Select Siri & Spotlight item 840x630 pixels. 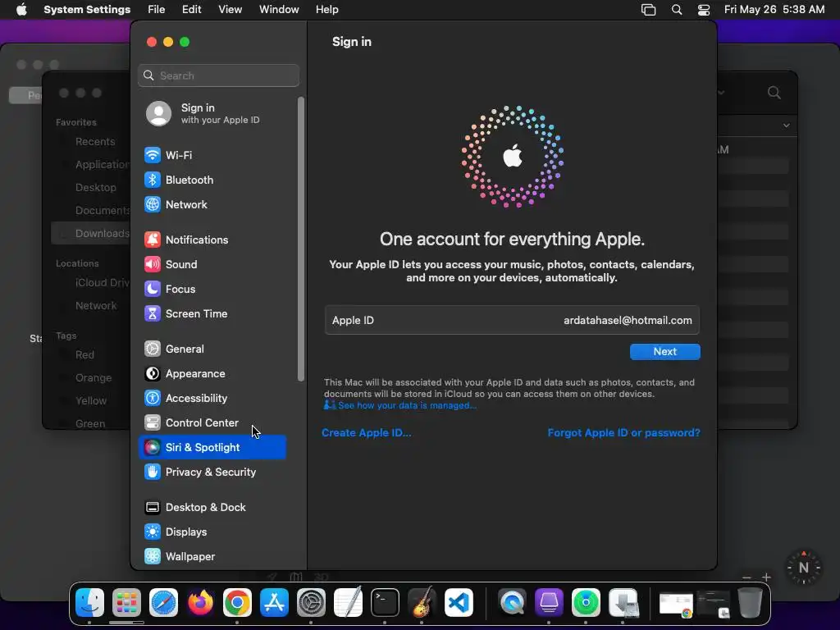212,448
